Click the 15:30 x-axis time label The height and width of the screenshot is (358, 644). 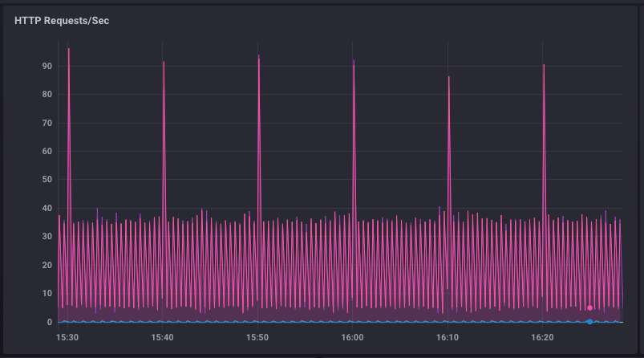click(x=67, y=337)
